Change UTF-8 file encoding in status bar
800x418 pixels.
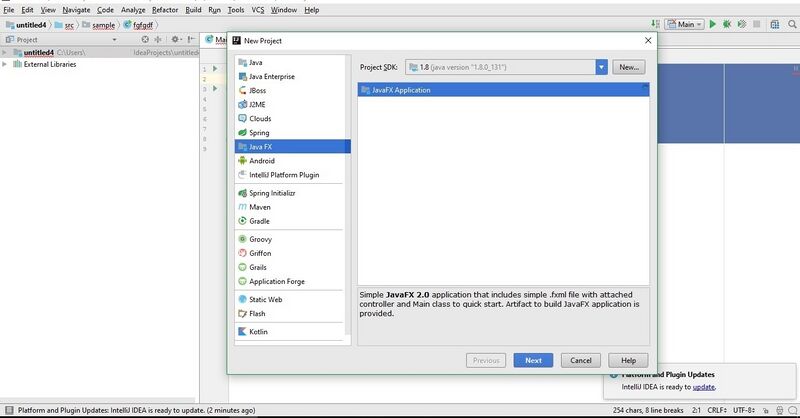(x=744, y=410)
